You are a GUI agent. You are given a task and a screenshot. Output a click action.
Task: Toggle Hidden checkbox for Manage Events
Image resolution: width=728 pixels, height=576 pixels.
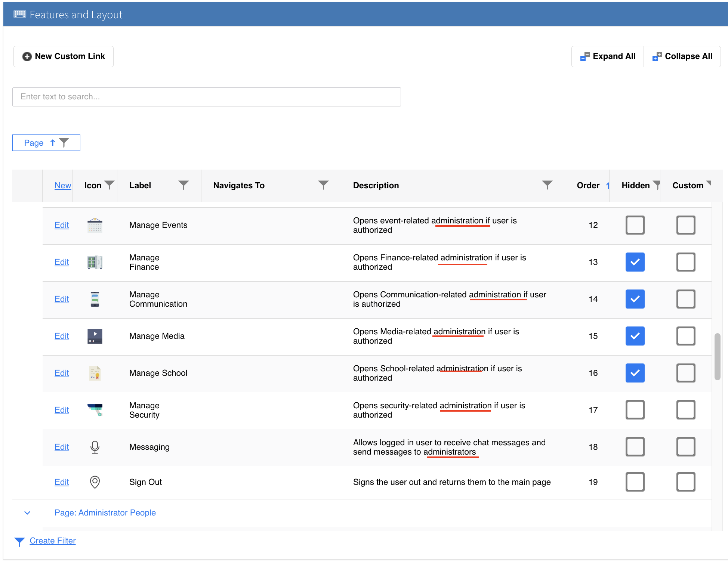(635, 225)
